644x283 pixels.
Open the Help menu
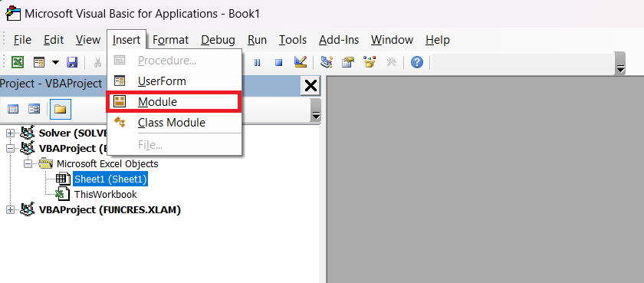438,40
